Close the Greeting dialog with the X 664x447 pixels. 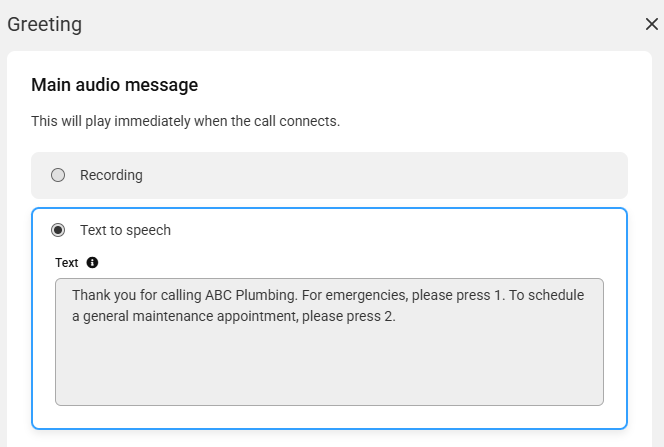click(x=652, y=24)
